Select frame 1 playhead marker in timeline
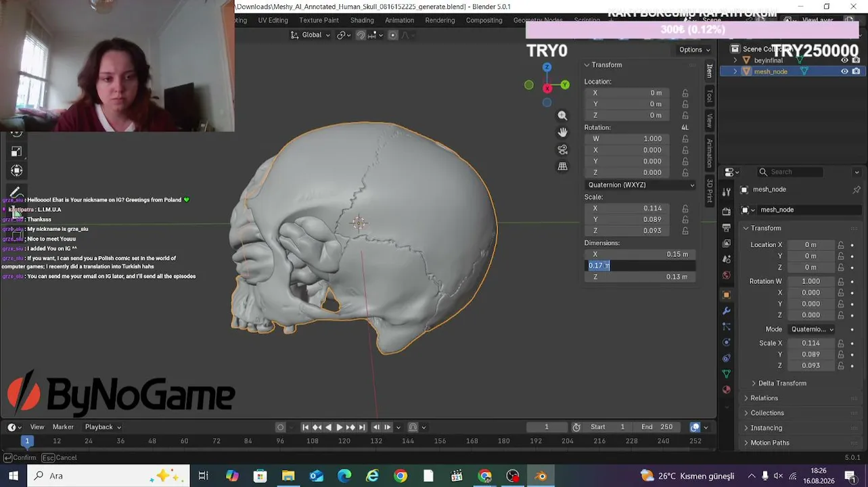The height and width of the screenshot is (487, 868). (x=27, y=441)
